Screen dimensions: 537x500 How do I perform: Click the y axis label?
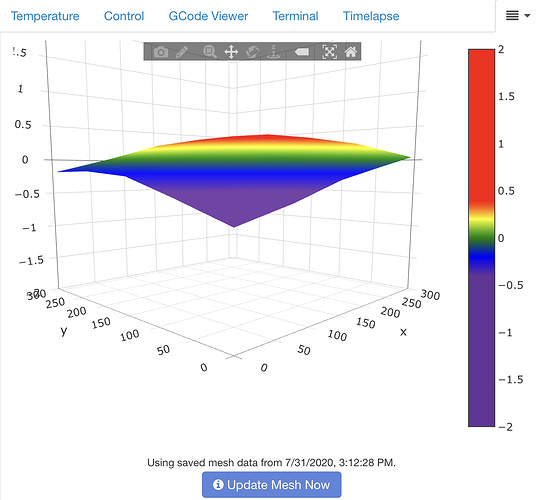pos(64,331)
